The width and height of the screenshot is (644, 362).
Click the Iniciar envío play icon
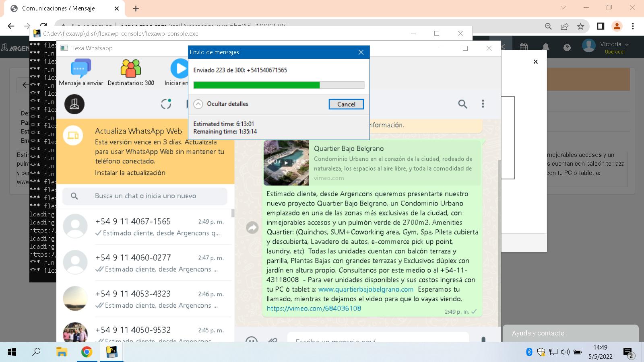179,68
